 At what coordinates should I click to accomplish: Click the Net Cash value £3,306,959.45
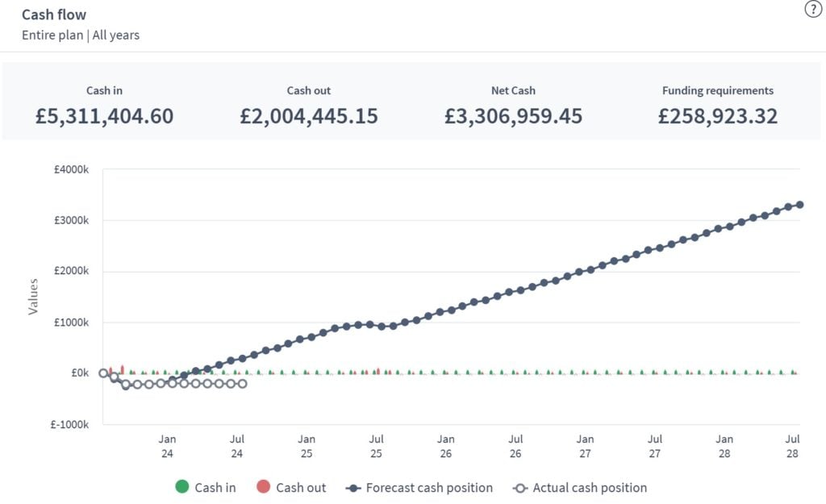tap(513, 116)
